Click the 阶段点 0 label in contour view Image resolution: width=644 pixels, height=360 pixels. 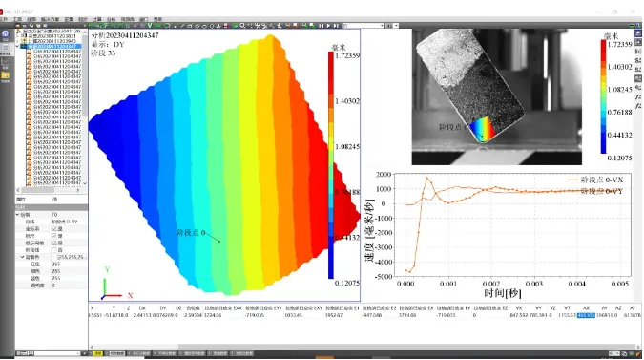(x=191, y=233)
